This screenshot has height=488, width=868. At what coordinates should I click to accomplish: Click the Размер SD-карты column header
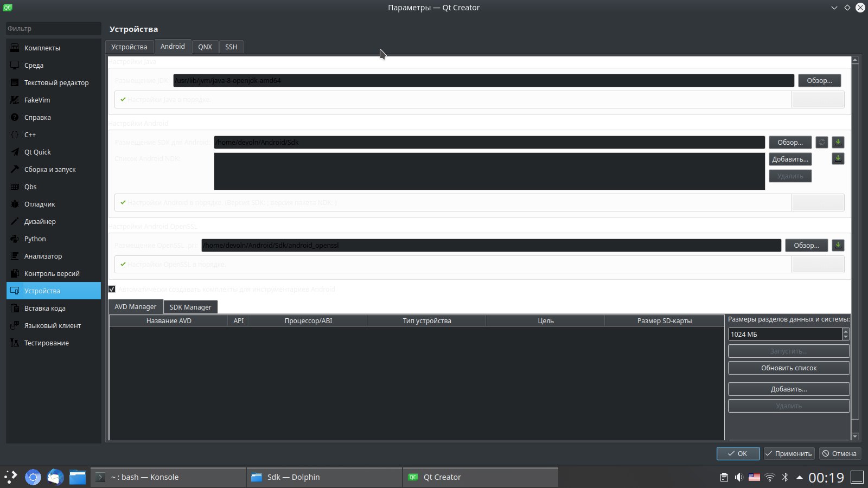pyautogui.click(x=665, y=320)
